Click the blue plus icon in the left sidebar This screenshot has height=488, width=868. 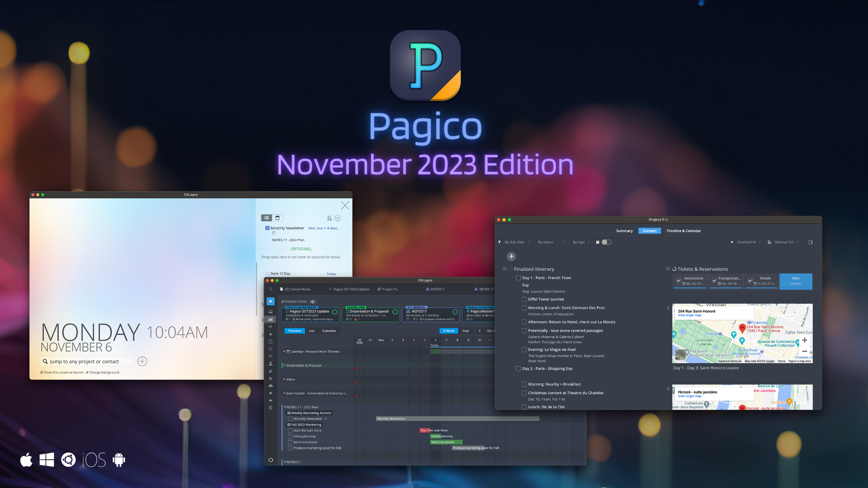tap(270, 301)
